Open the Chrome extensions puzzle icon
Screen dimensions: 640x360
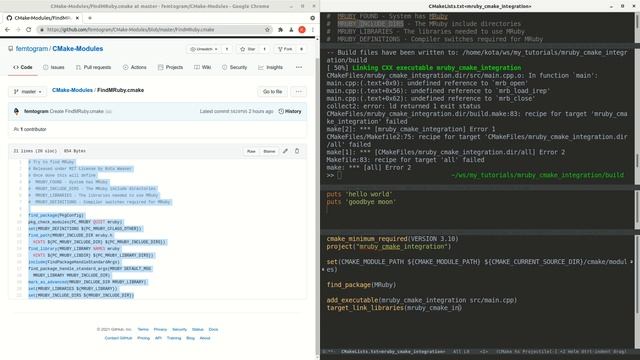click(280, 29)
